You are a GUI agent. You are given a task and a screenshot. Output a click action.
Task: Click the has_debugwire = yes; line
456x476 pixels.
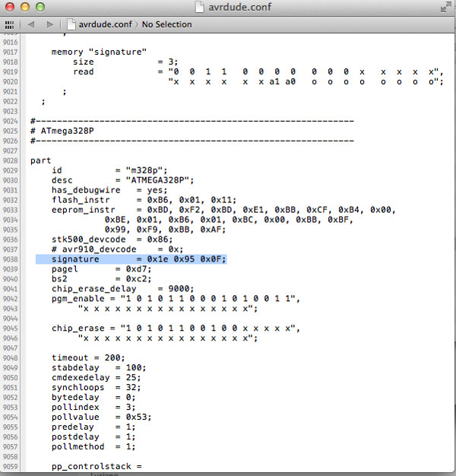click(109, 190)
